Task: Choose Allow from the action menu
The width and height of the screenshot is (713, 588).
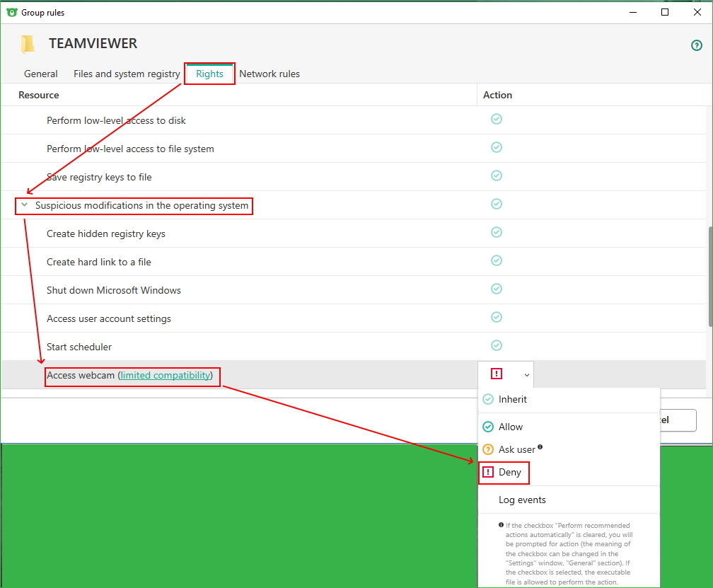Action: click(569, 427)
